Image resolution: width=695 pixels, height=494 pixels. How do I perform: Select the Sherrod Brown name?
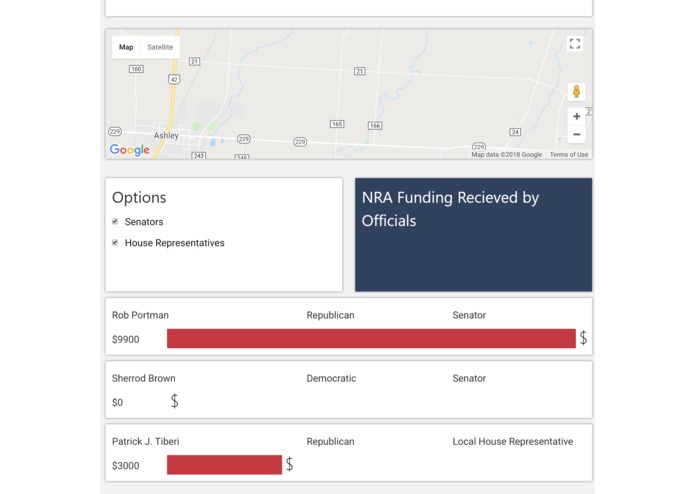(x=144, y=378)
